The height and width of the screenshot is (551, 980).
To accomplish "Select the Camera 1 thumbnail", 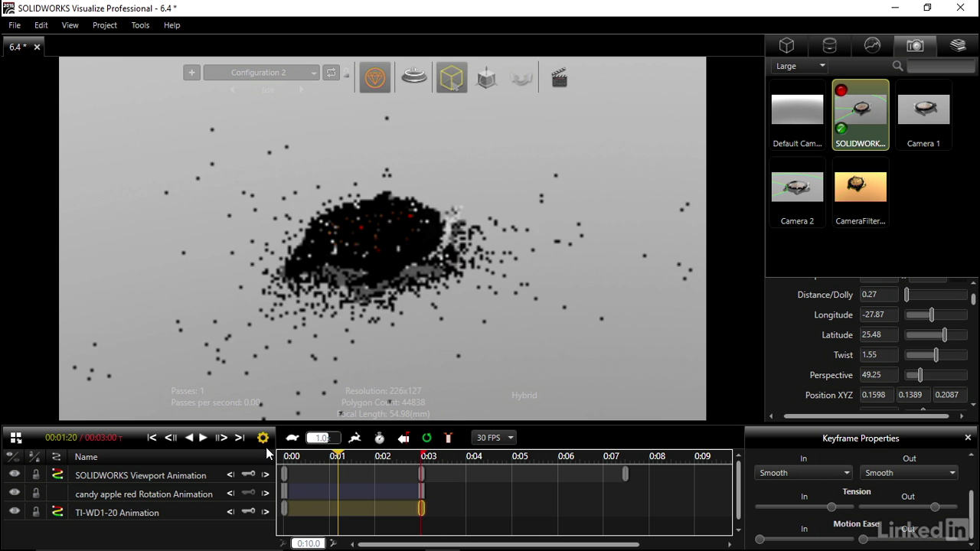I will pyautogui.click(x=923, y=116).
